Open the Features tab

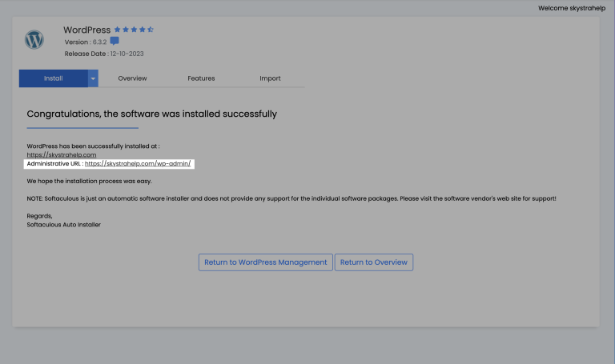coord(201,78)
